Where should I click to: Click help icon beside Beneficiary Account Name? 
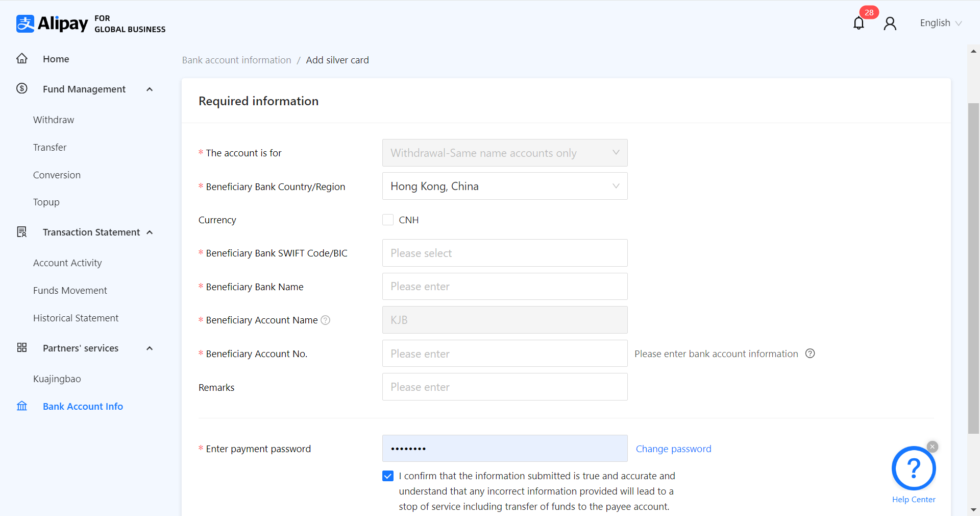[326, 320]
